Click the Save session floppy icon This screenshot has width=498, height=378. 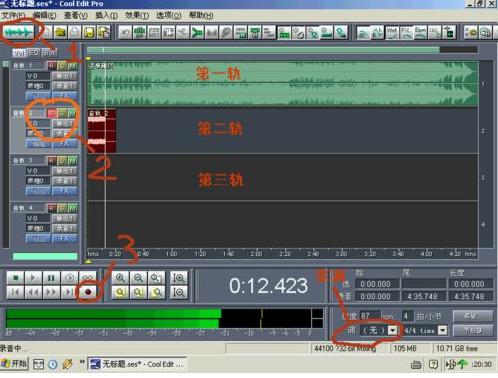coord(89,33)
